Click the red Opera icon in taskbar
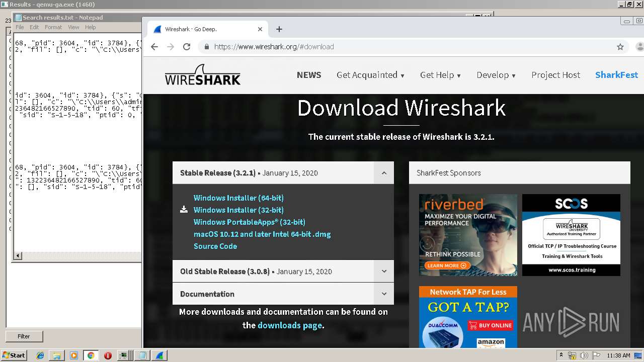 [108, 355]
